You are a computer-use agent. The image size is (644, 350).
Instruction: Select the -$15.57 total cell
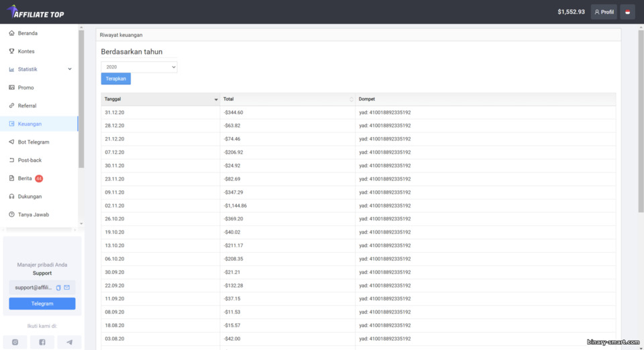(x=288, y=325)
